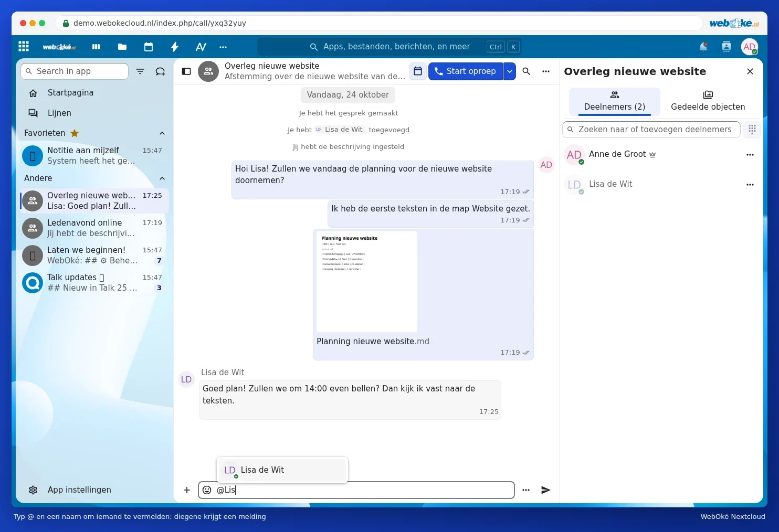Click the Start oproep button

click(x=465, y=71)
